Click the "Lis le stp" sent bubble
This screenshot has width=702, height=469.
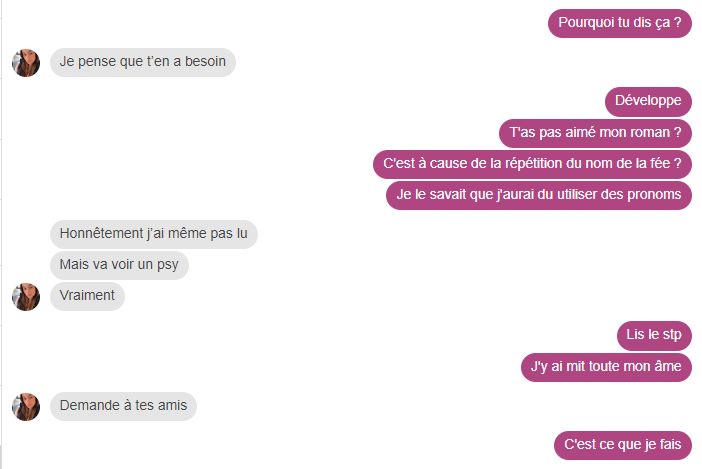[654, 335]
